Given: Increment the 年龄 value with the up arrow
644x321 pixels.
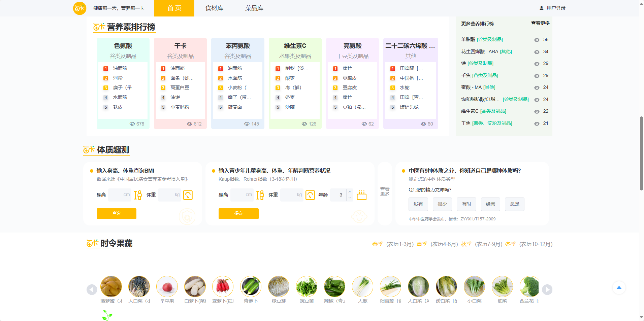Looking at the screenshot, I should (x=349, y=192).
